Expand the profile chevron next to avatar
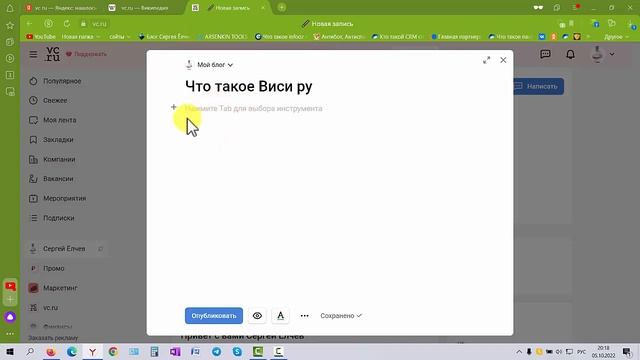Viewport: 640px width, 360px height. pos(612,54)
